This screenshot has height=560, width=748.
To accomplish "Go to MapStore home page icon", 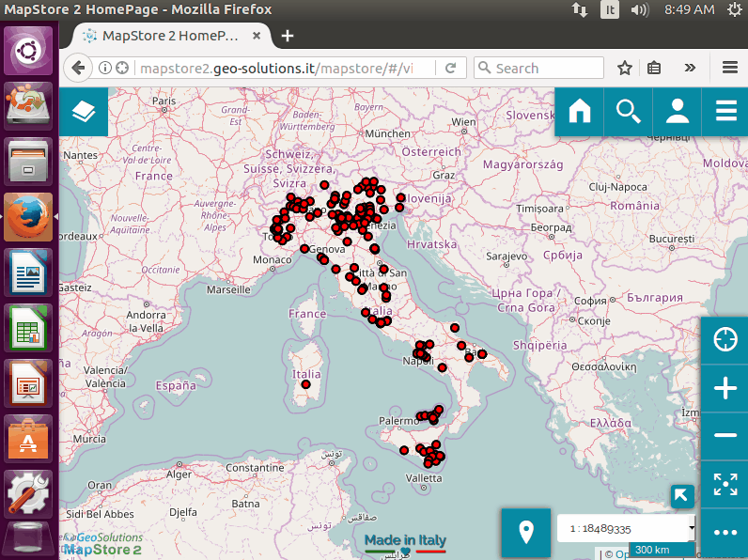I will [x=580, y=112].
